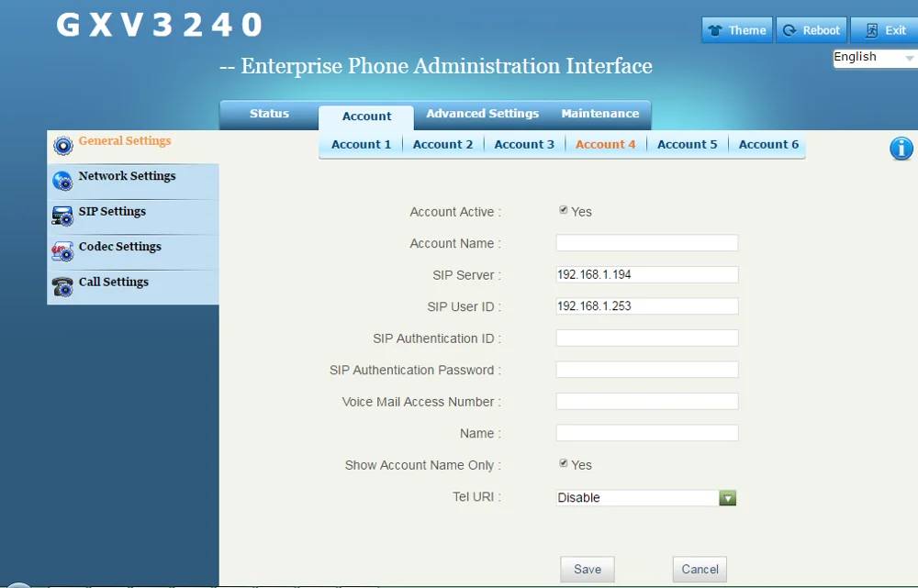Viewport: 918px width, 588px height.
Task: Click the circular arrow Reboot icon
Action: 789,30
